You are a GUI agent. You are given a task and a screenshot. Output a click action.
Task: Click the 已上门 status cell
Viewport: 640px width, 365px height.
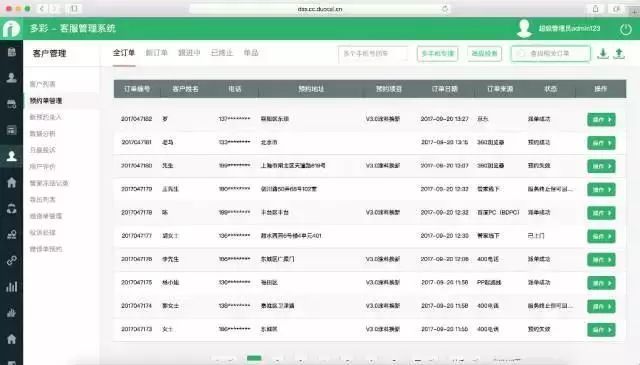(536, 236)
